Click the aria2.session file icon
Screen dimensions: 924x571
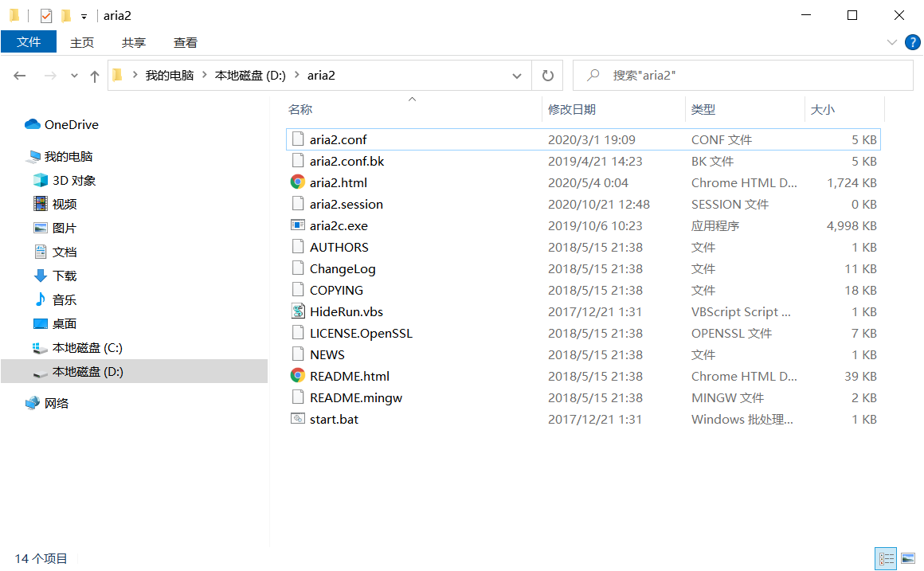click(x=298, y=204)
